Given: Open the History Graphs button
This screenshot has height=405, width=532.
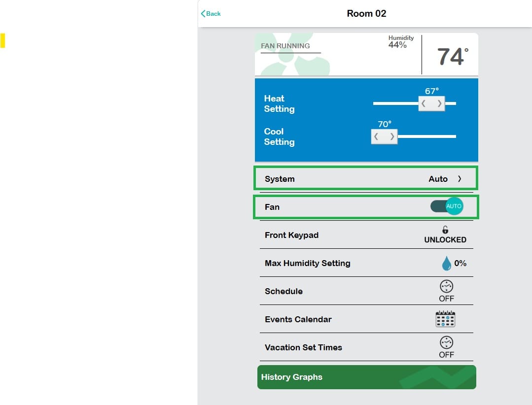Looking at the screenshot, I should point(367,377).
